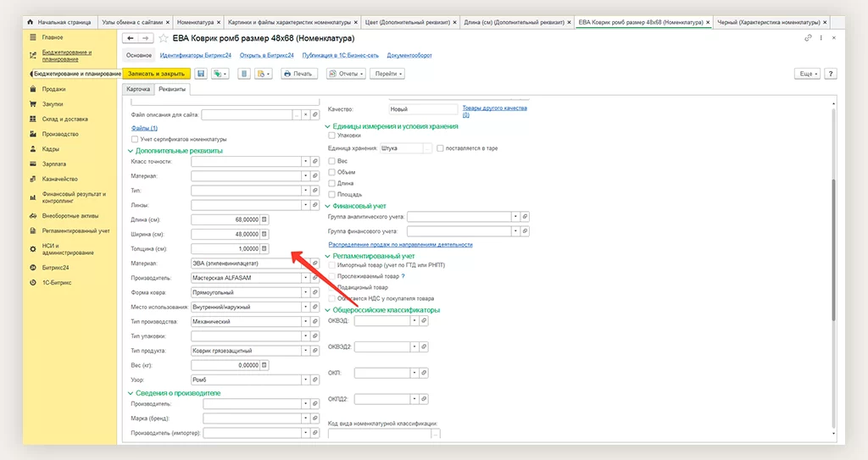Open the copy link icon at top right
Viewport: 868px width, 460px height.
click(807, 38)
